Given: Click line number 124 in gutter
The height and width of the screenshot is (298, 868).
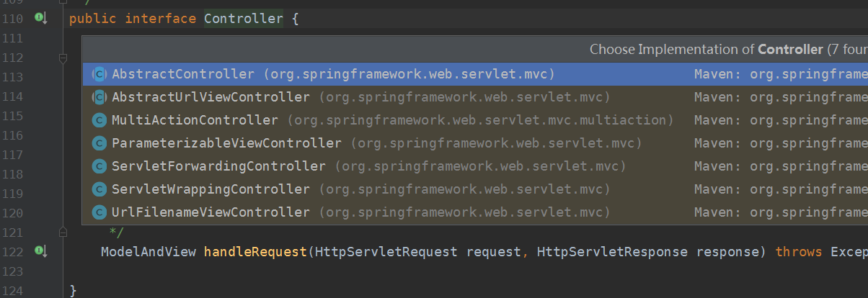Looking at the screenshot, I should pos(14,291).
